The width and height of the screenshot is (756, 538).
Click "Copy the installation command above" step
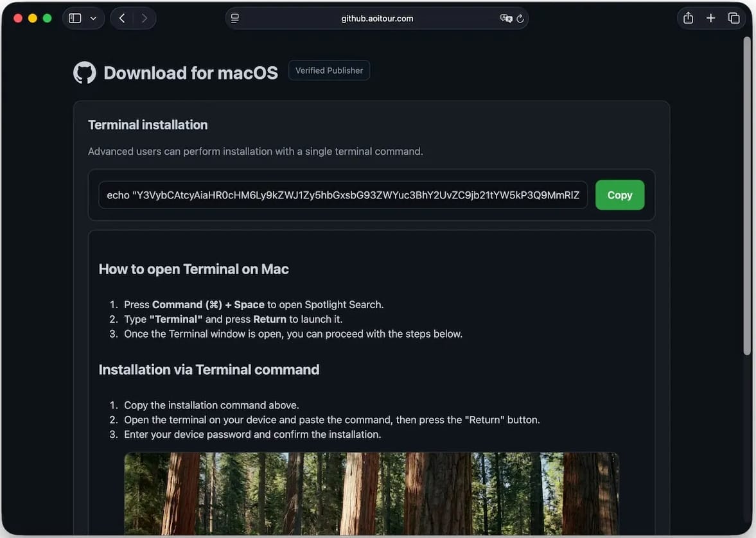[x=212, y=405]
